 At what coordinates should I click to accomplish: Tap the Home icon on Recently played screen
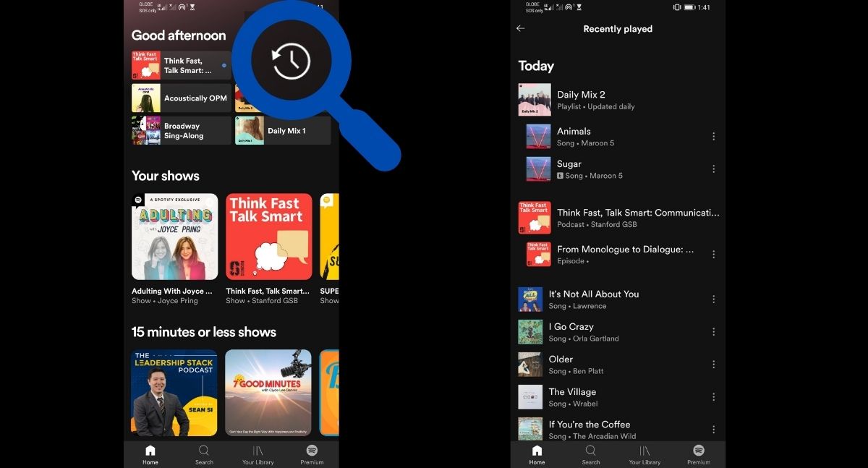[x=537, y=455]
